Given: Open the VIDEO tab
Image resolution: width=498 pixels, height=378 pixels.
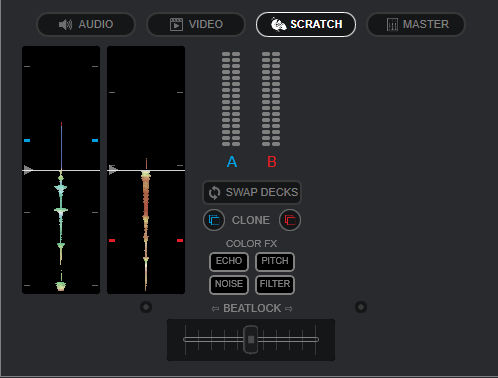Looking at the screenshot, I should point(196,24).
